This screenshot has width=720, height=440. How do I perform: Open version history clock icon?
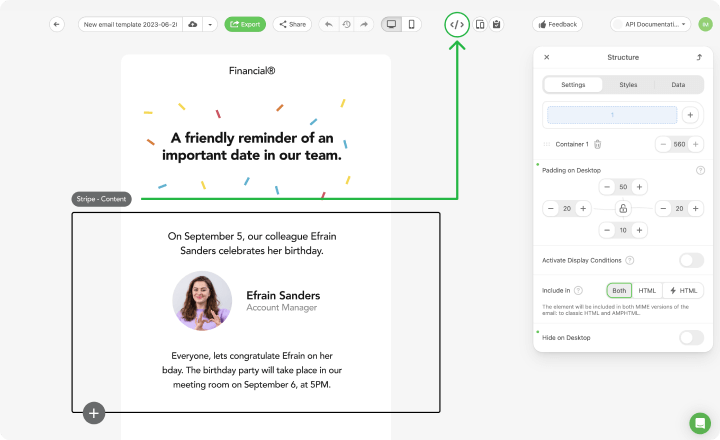(346, 24)
